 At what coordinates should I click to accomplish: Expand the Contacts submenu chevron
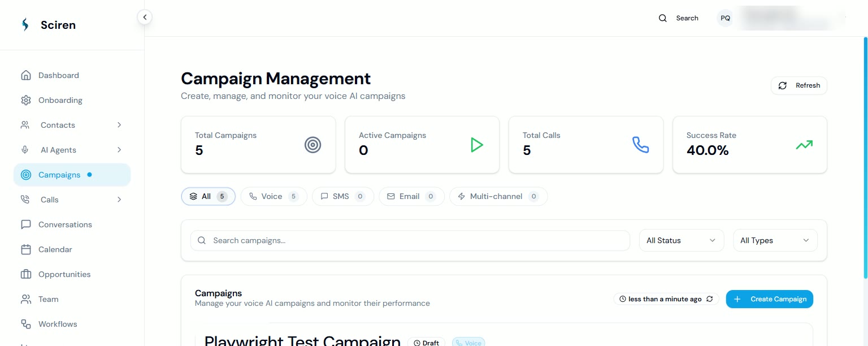[119, 125]
